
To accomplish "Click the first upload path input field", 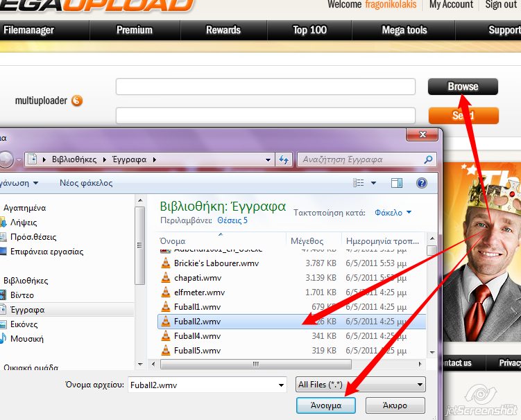I will 266,87.
